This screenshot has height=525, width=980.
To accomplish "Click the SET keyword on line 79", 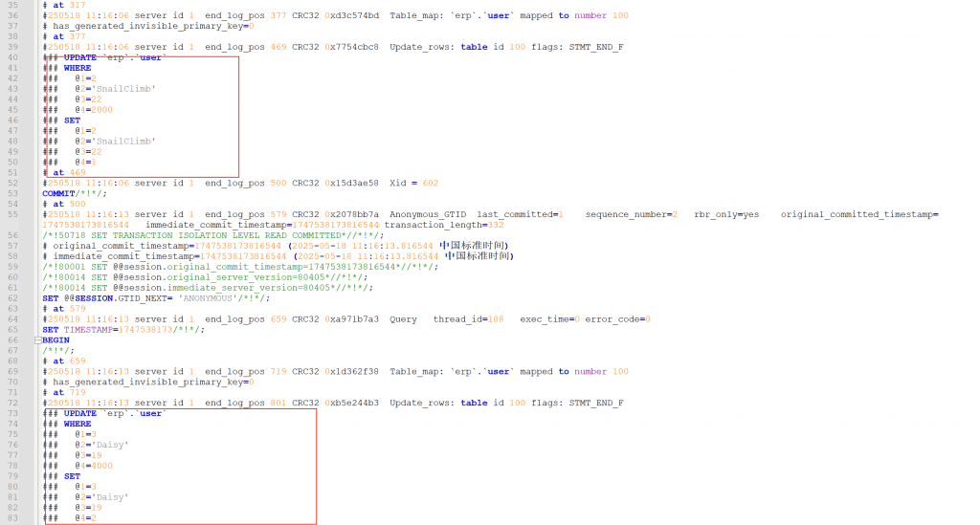I will [72, 476].
